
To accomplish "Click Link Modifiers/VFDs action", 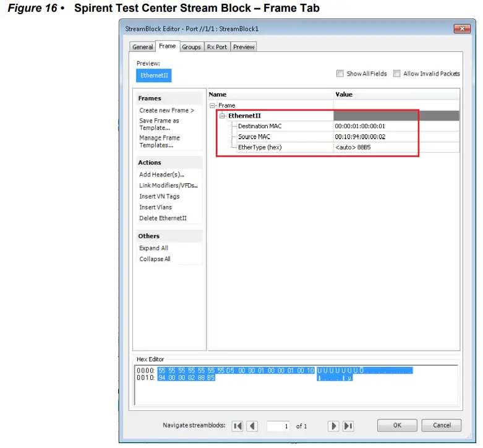I will tap(168, 186).
